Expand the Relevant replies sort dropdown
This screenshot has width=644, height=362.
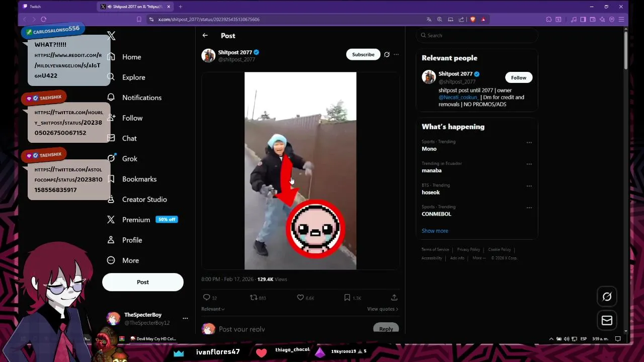click(x=213, y=309)
